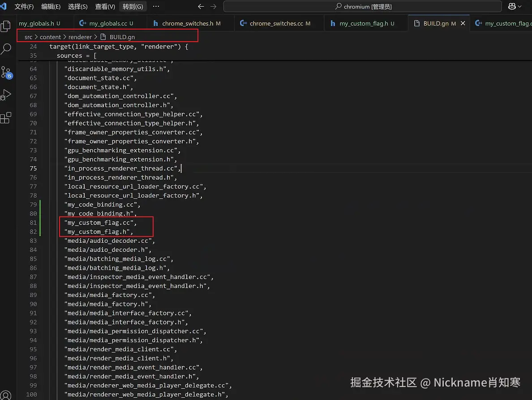Screen dimensions: 532x400
Task: Open the 编辑(E) menu
Action: pyautogui.click(x=51, y=6)
